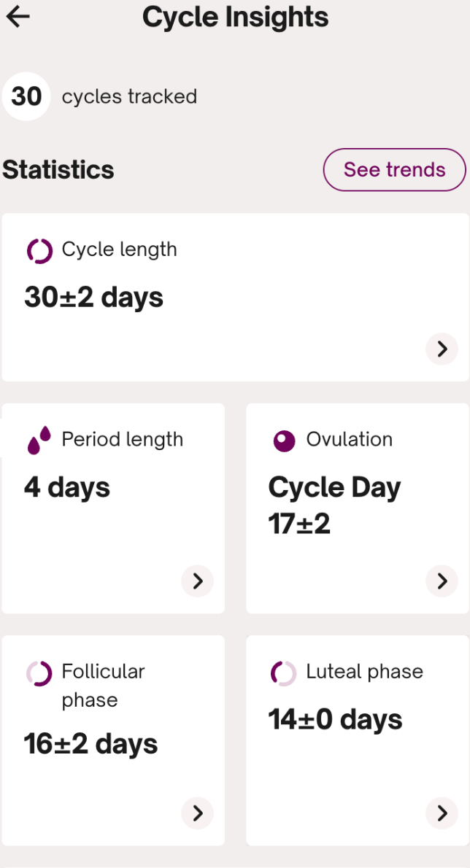Select the 16±2 days follicular value
470x868 pixels.
[91, 744]
